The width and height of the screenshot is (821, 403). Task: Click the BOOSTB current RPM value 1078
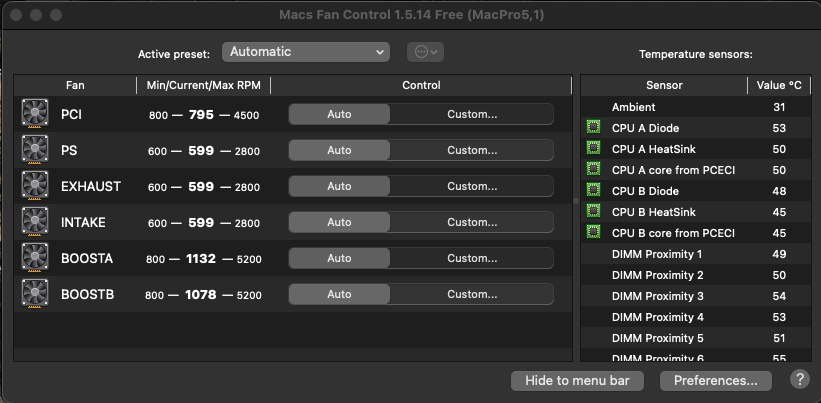[201, 295]
